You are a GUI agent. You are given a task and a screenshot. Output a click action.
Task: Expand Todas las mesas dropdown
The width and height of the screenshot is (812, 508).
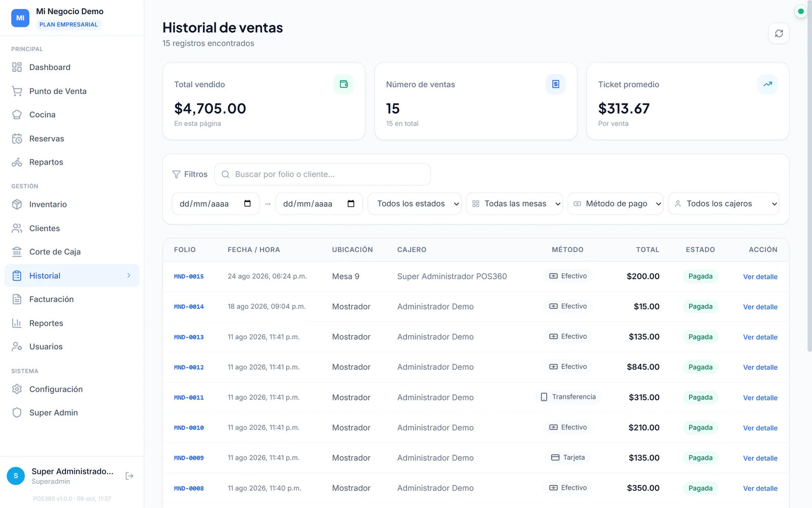coord(515,204)
